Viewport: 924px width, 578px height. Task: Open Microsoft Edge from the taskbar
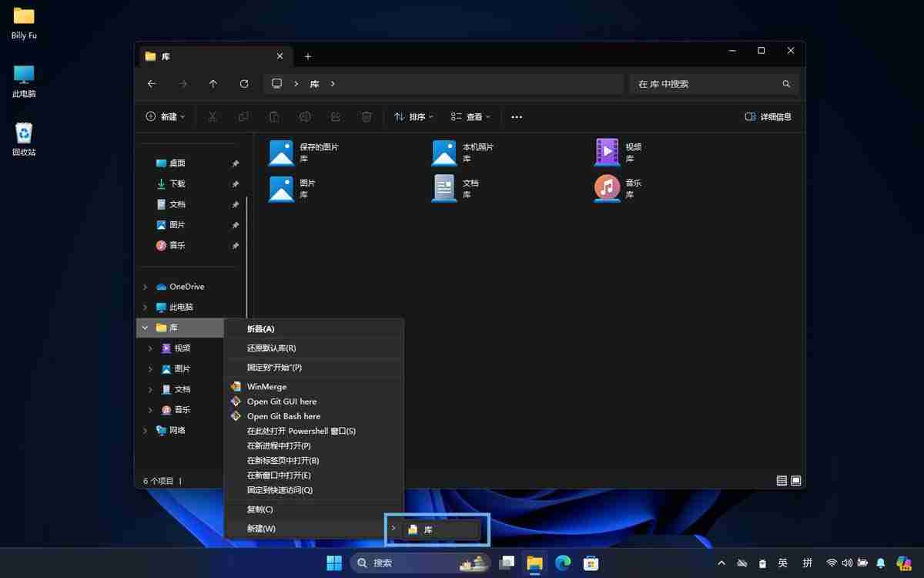pyautogui.click(x=562, y=563)
